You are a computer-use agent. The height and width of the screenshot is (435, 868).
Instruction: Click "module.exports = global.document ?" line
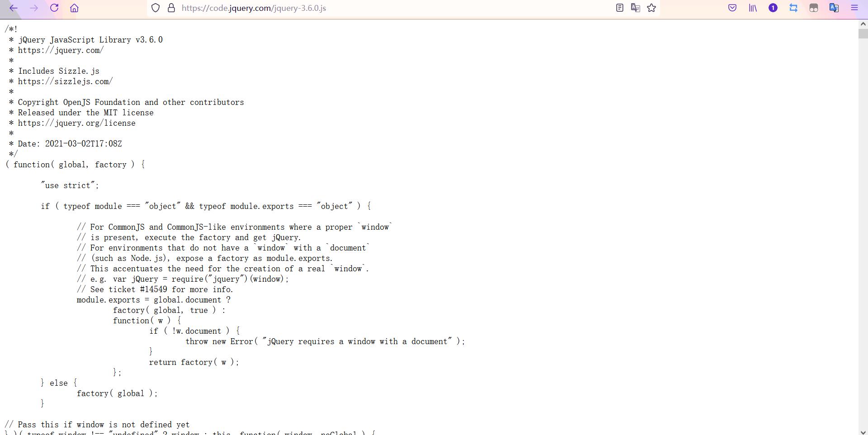coord(154,300)
